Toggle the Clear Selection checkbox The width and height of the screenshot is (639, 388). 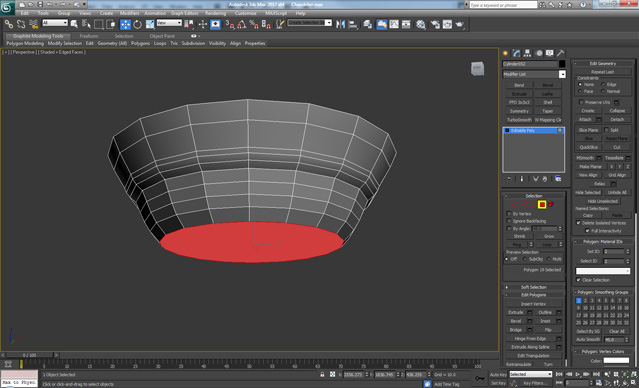578,280
